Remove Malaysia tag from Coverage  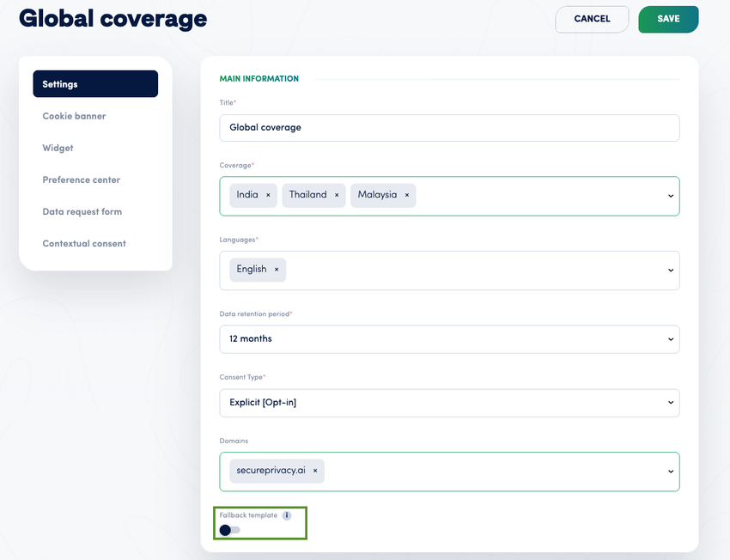[x=407, y=195]
